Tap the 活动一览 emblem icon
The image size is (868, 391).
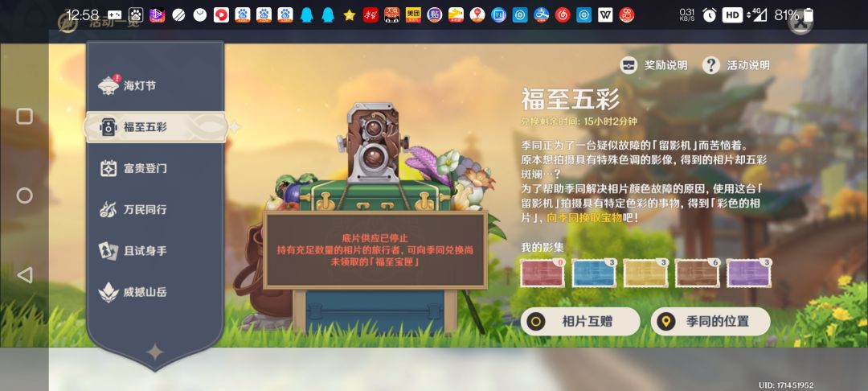68,21
